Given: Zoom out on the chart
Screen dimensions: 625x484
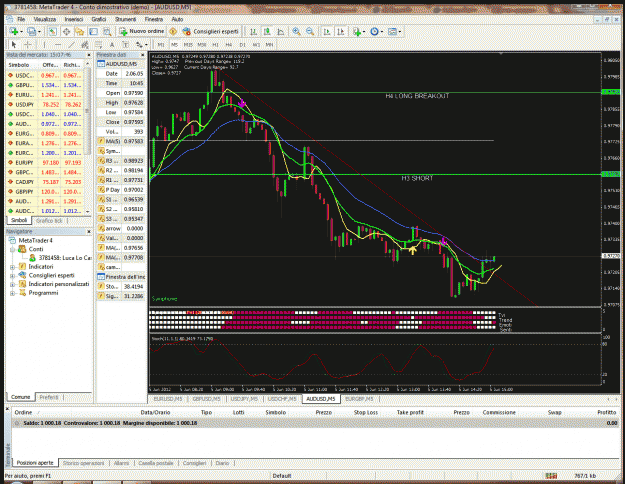Looking at the screenshot, I should (310, 31).
